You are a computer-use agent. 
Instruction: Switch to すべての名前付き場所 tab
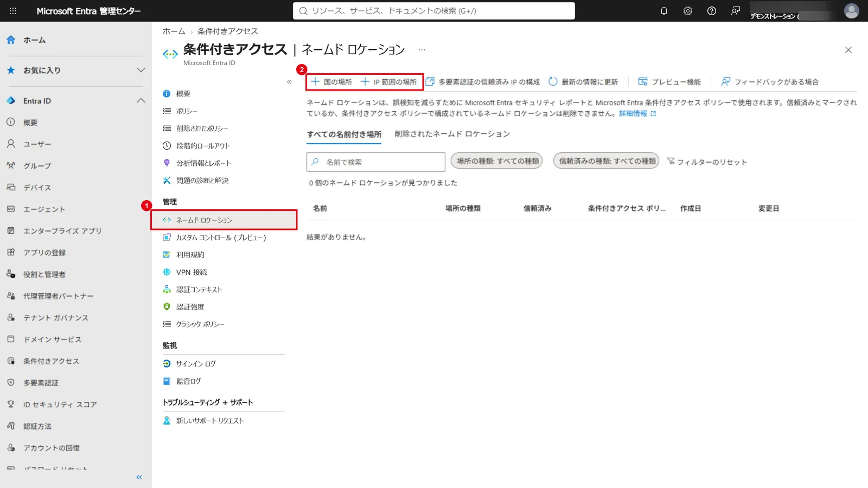tap(344, 134)
